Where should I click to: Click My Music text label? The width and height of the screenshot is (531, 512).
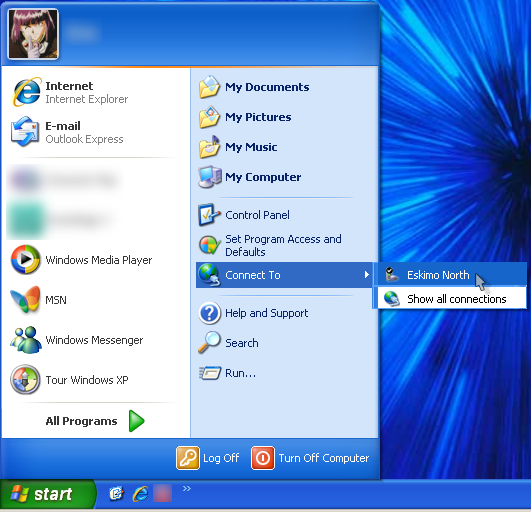pyautogui.click(x=251, y=147)
